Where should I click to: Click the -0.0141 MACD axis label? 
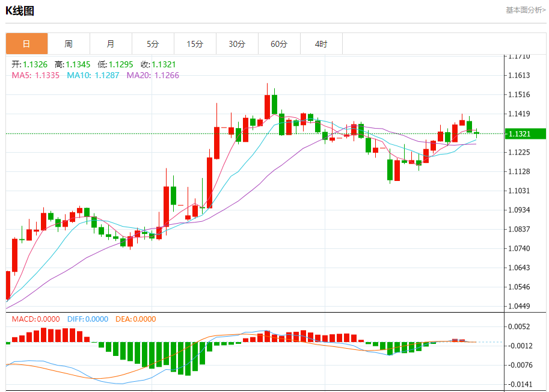520,384
